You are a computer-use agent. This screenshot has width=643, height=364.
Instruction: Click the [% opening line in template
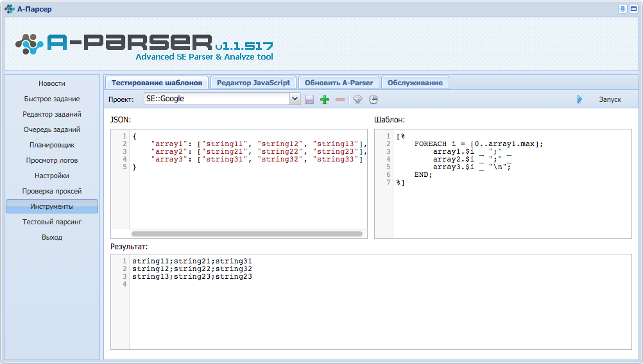[400, 136]
